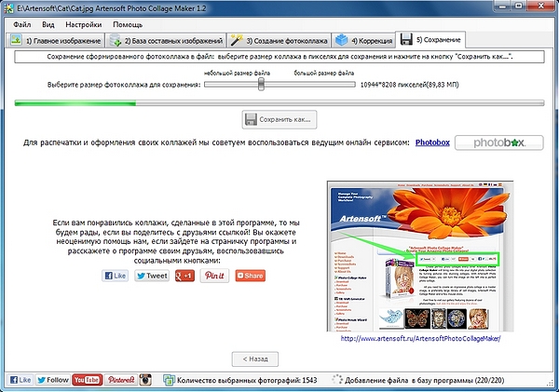Click the большой размер файла label
Viewport: 559px width, 392px height.
[323, 73]
